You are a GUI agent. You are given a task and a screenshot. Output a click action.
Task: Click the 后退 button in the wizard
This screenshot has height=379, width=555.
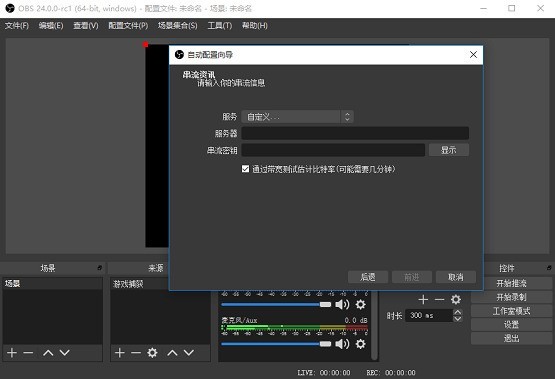[x=368, y=277]
